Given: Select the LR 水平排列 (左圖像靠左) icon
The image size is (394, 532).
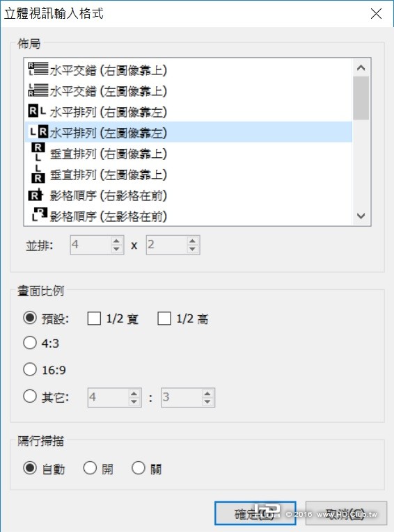Looking at the screenshot, I should [38, 132].
